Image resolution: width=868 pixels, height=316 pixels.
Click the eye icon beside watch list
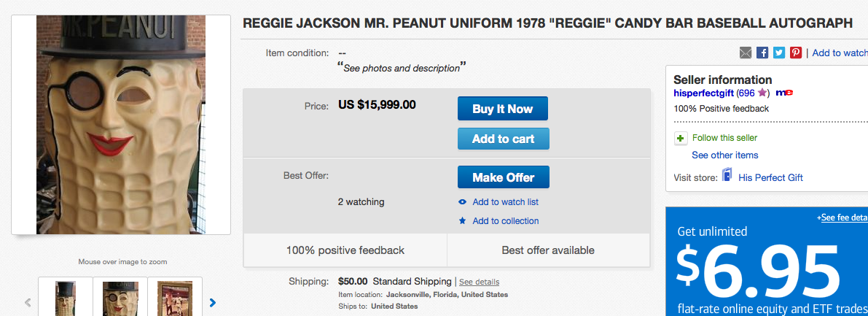coord(462,202)
